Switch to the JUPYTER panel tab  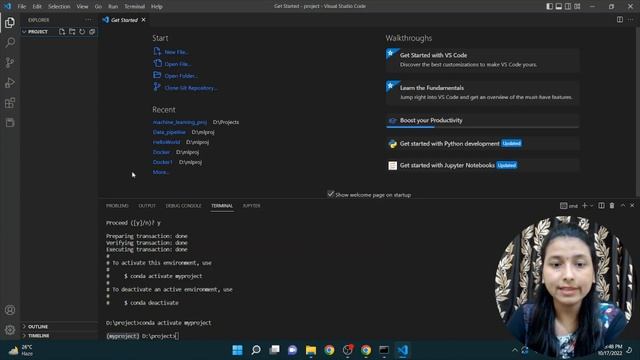tap(251, 206)
